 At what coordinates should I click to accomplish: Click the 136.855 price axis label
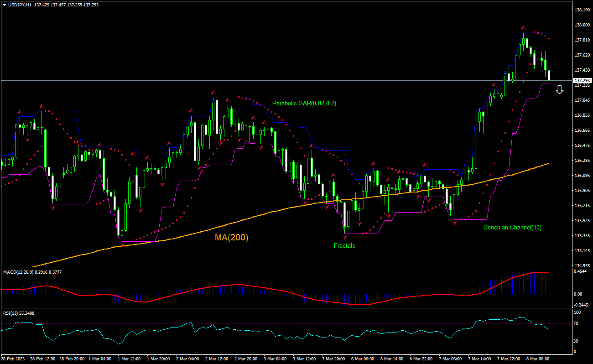(582, 115)
